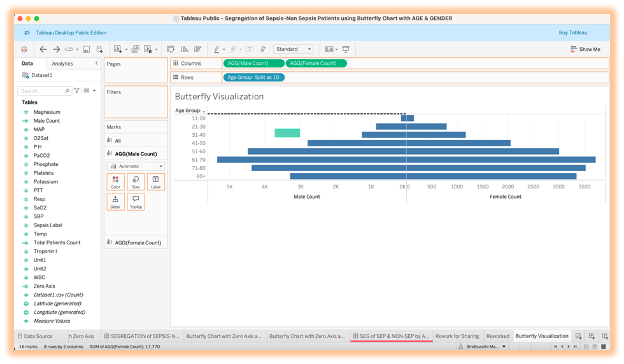Image resolution: width=624 pixels, height=364 pixels.
Task: Click the Color mark card
Action: 115,182
